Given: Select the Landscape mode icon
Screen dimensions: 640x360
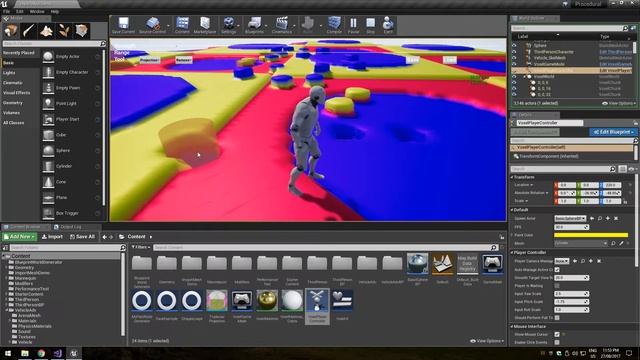Looking at the screenshot, I should [46, 31].
